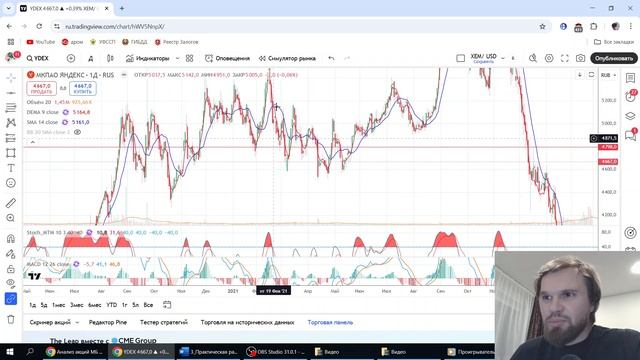
Task: Switch the chart to fullscreen mode
Action: click(564, 58)
